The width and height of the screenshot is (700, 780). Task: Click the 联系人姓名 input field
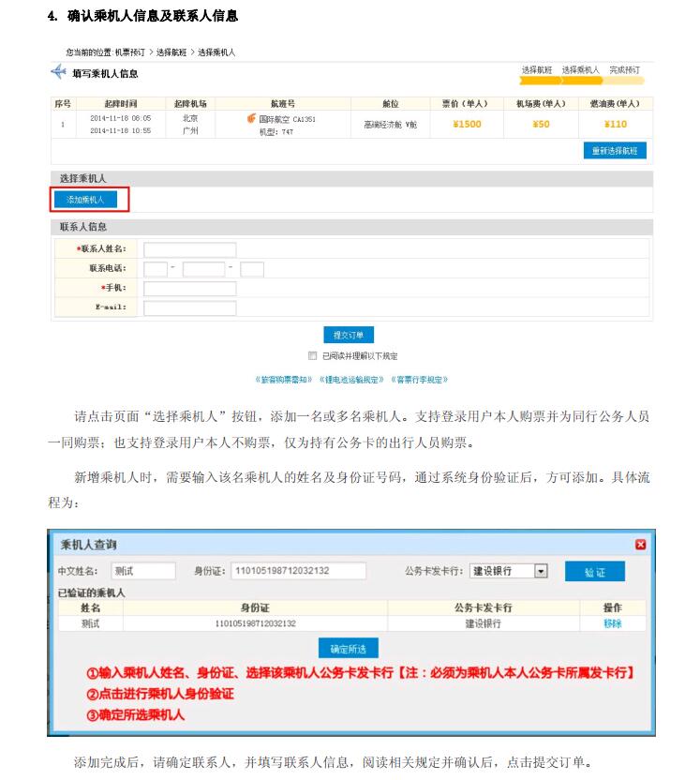tap(189, 249)
